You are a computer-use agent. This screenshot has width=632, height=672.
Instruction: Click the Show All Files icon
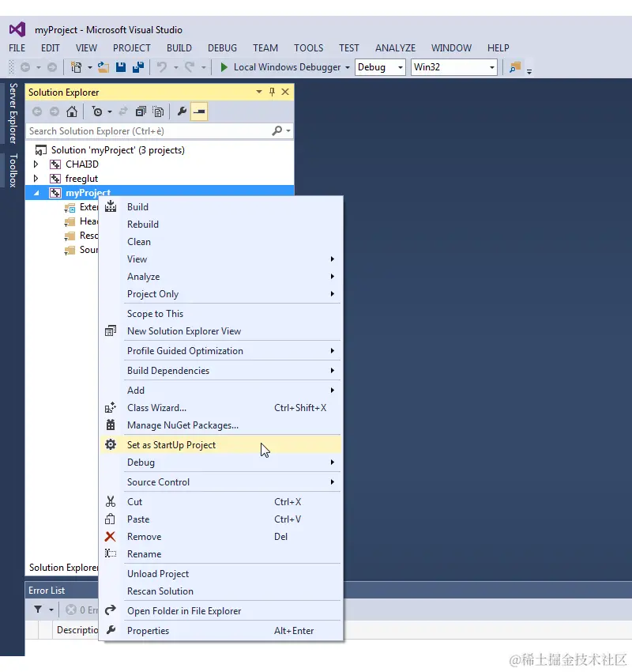[x=159, y=111]
